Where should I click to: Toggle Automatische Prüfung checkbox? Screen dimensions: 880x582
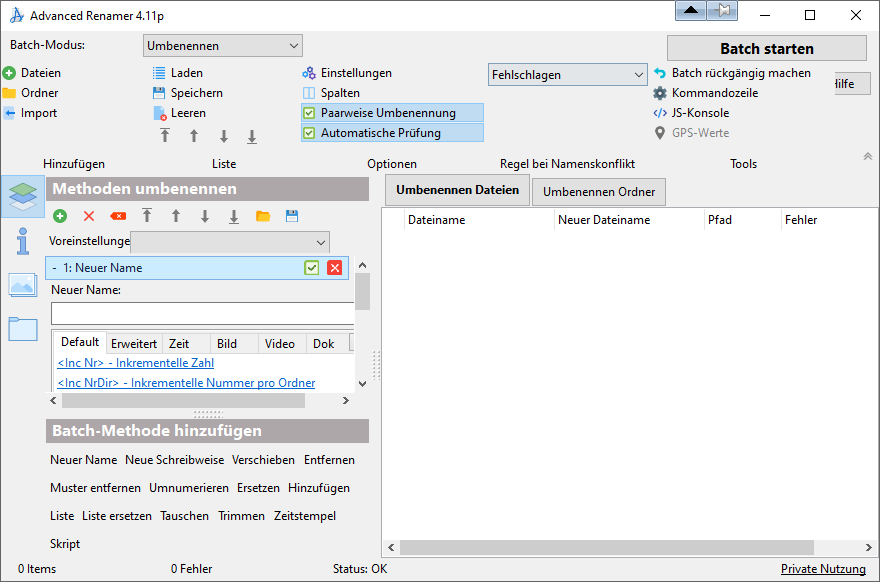[x=309, y=133]
